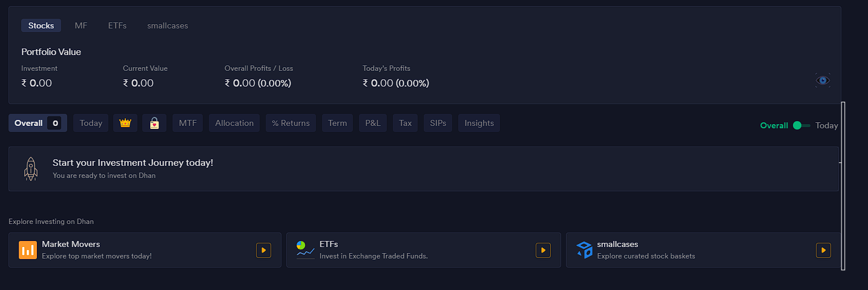Toggle the Overall / Today switch
Viewport: 868px width, 290px height.
pos(801,125)
